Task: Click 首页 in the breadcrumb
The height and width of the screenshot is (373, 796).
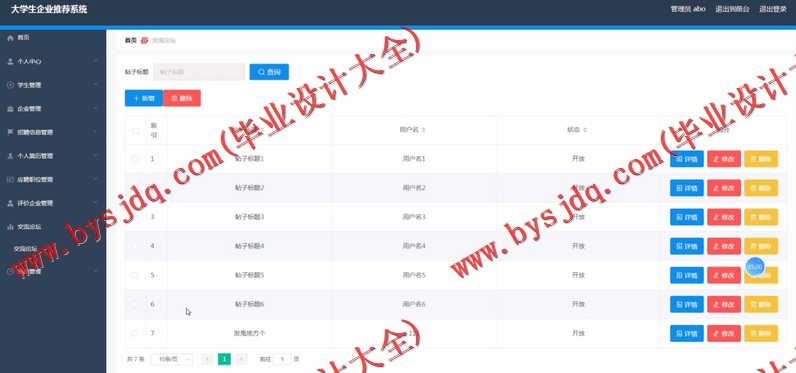Action: [x=131, y=41]
